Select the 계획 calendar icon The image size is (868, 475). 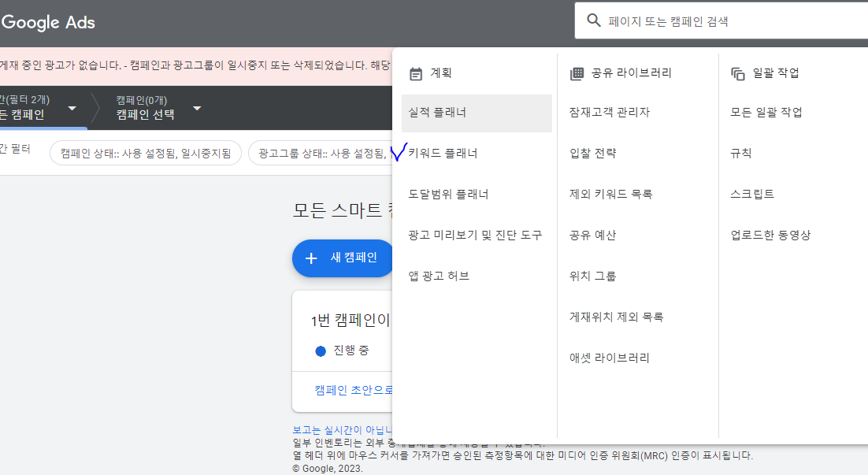(x=417, y=72)
